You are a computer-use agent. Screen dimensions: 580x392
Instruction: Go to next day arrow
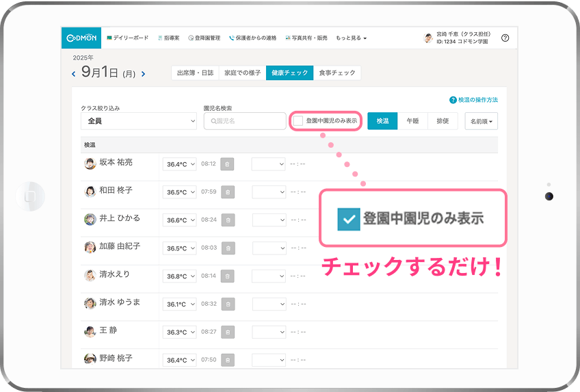tap(143, 74)
